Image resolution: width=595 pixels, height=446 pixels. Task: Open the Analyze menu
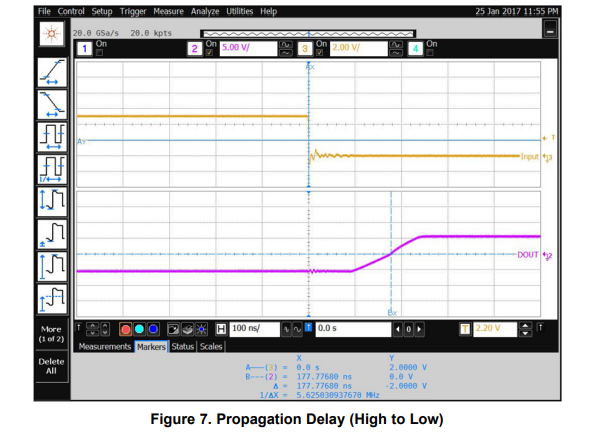205,11
